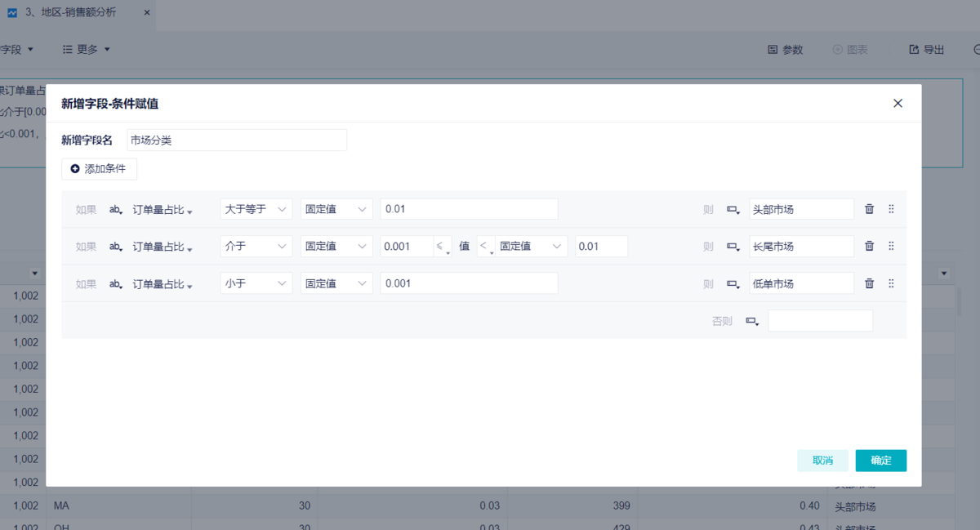Open the 小于 operator dropdown
This screenshot has height=530, width=980.
coord(256,283)
